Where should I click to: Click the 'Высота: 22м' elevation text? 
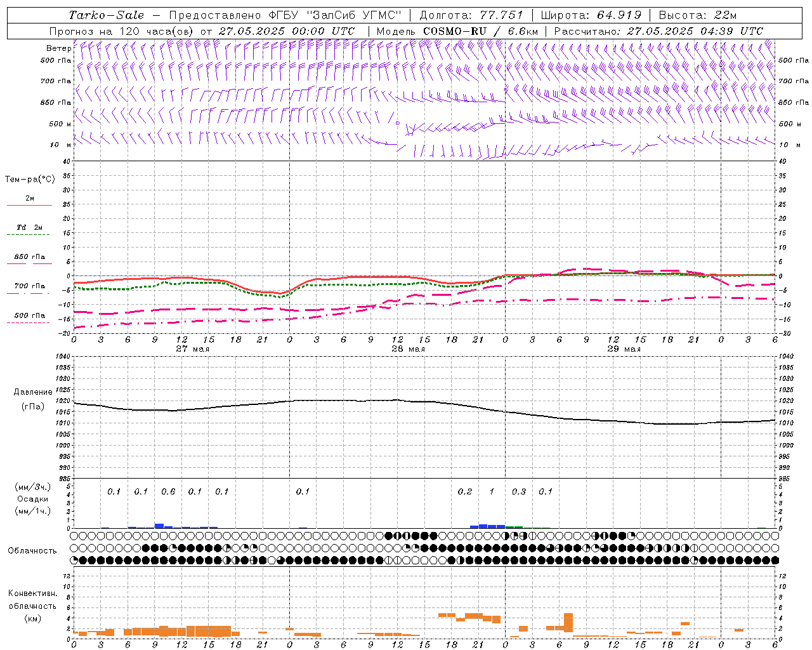(x=698, y=15)
